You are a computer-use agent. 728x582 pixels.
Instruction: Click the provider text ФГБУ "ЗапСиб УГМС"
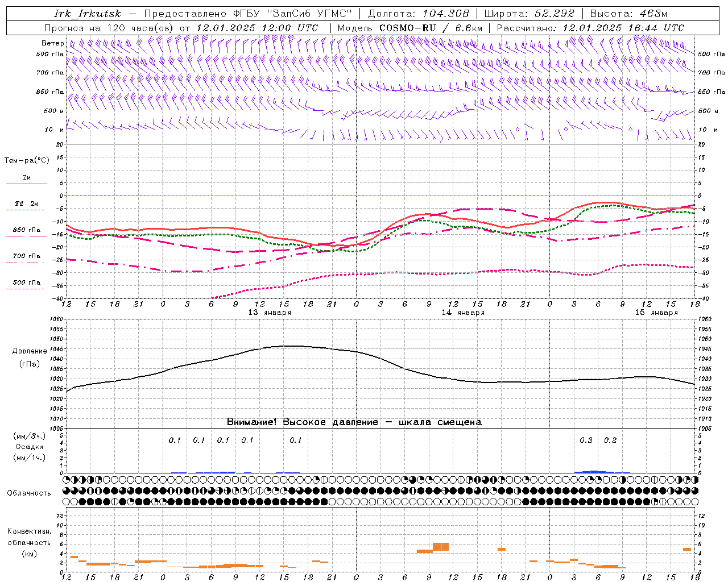coord(292,14)
